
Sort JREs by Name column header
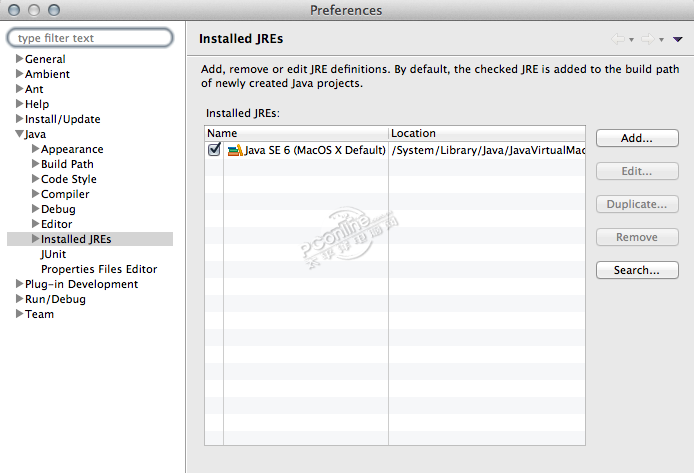click(296, 133)
